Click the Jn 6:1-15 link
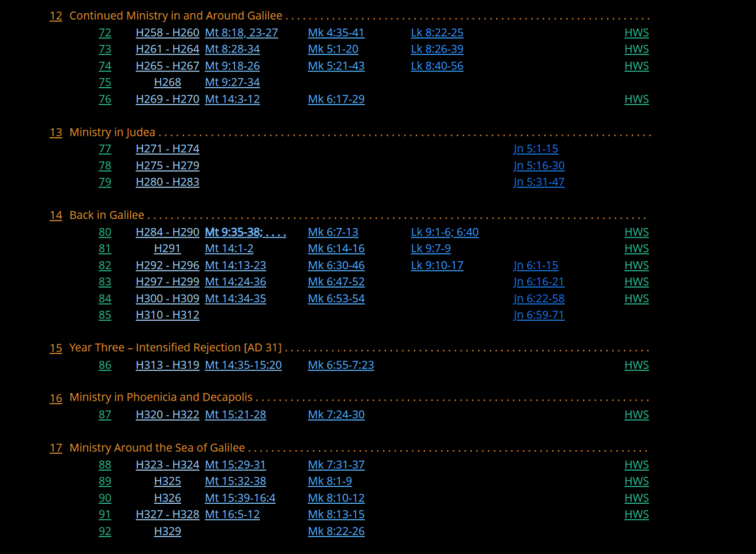 (535, 266)
